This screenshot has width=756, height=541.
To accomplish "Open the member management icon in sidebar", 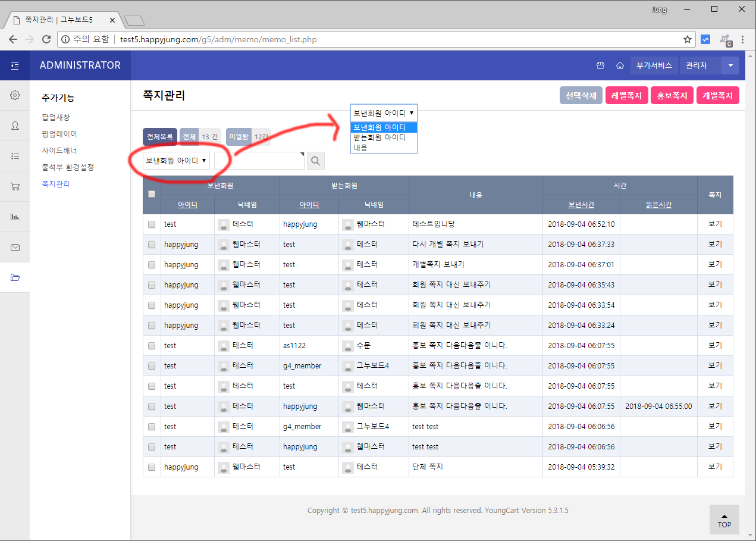I will point(15,126).
